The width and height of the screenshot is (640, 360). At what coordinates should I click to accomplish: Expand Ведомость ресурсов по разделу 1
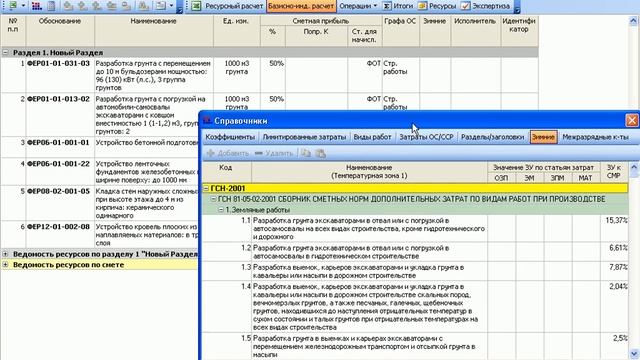tap(5, 254)
